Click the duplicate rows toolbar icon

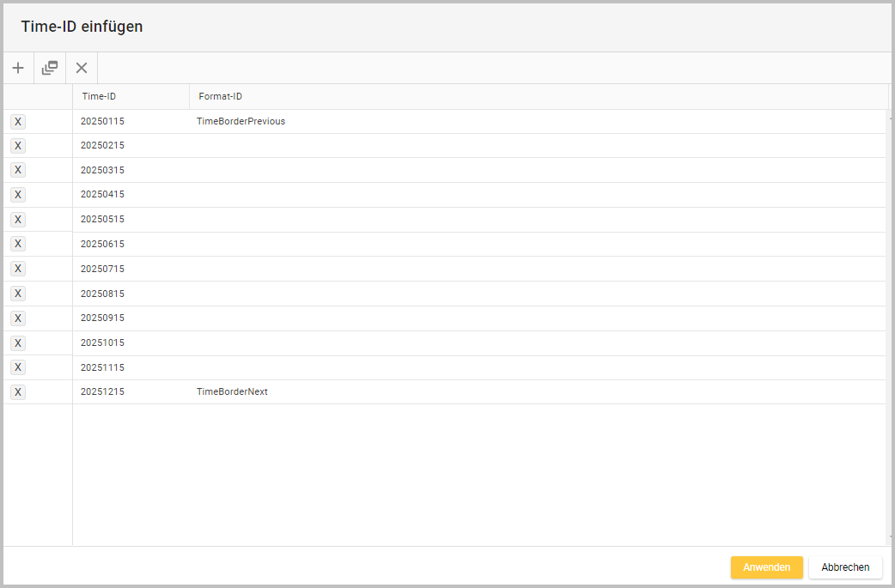(x=50, y=68)
